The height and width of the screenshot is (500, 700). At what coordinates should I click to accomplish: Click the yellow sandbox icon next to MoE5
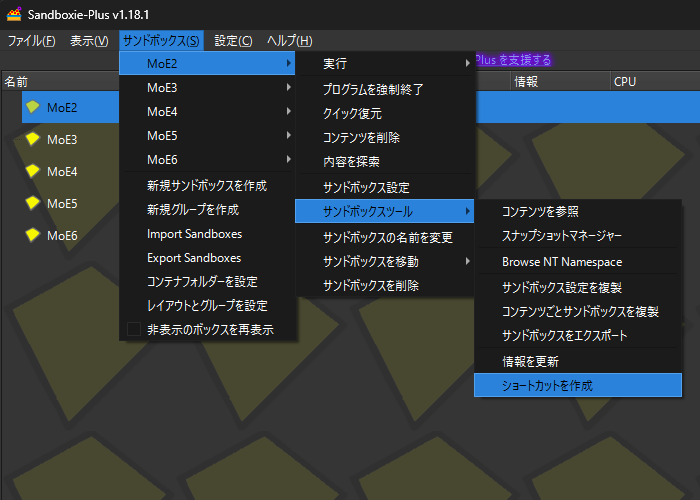click(x=33, y=203)
